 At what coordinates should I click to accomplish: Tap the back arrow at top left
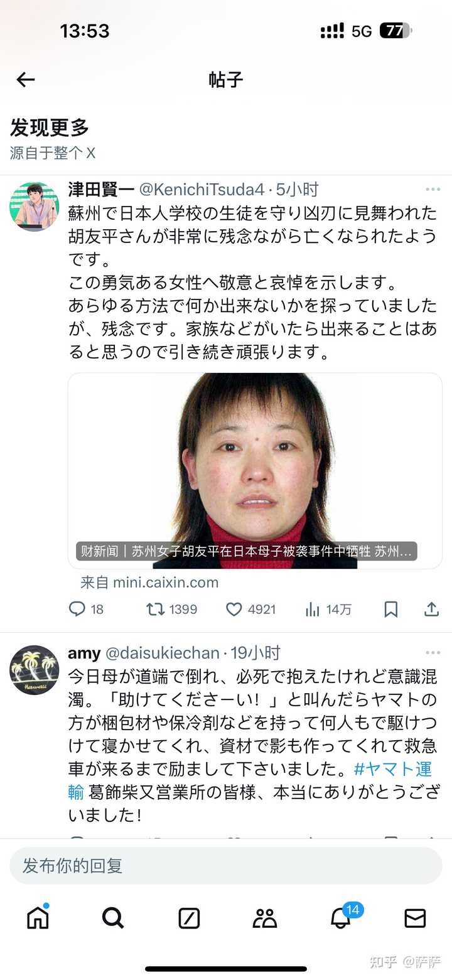[x=26, y=80]
